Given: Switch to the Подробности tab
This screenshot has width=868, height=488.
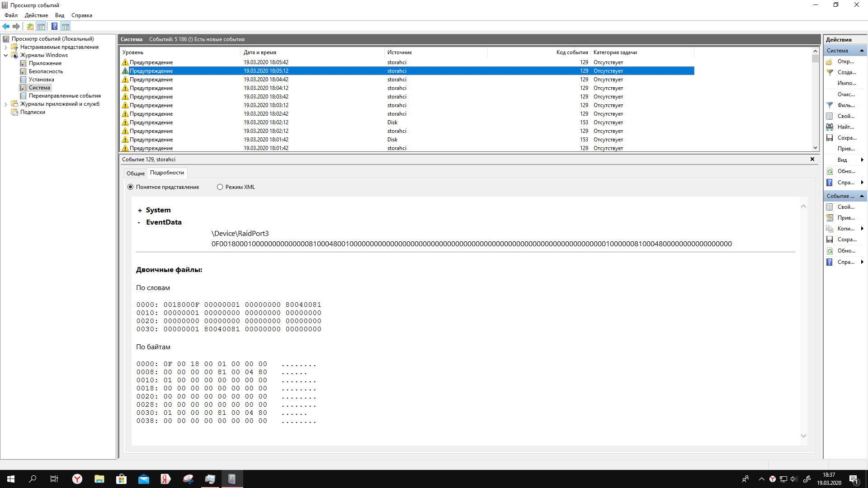Looking at the screenshot, I should click(x=167, y=173).
